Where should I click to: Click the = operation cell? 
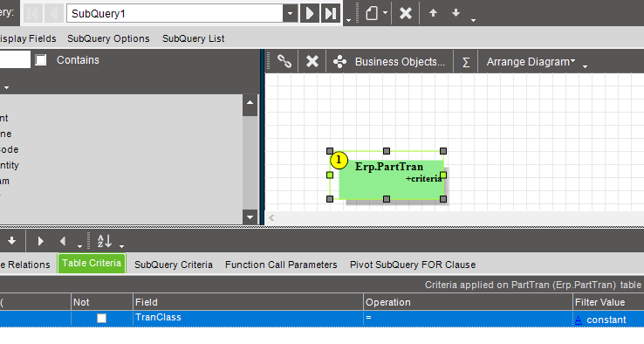tap(468, 319)
